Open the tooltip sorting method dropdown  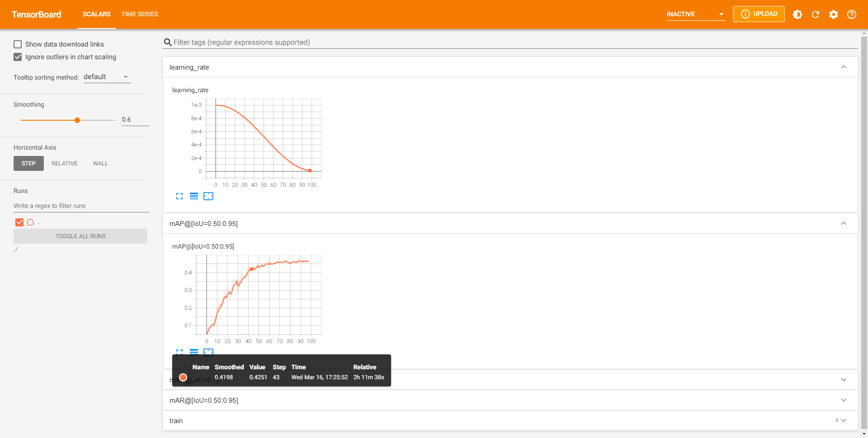107,76
